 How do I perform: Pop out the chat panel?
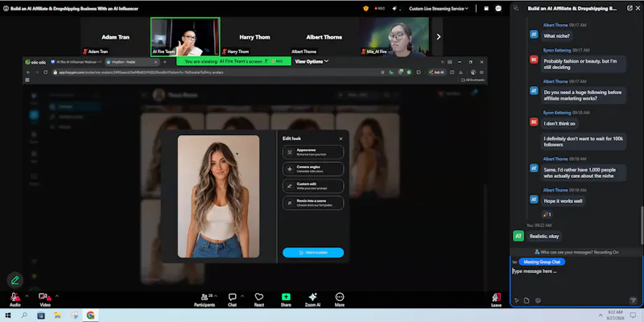pyautogui.click(x=630, y=8)
